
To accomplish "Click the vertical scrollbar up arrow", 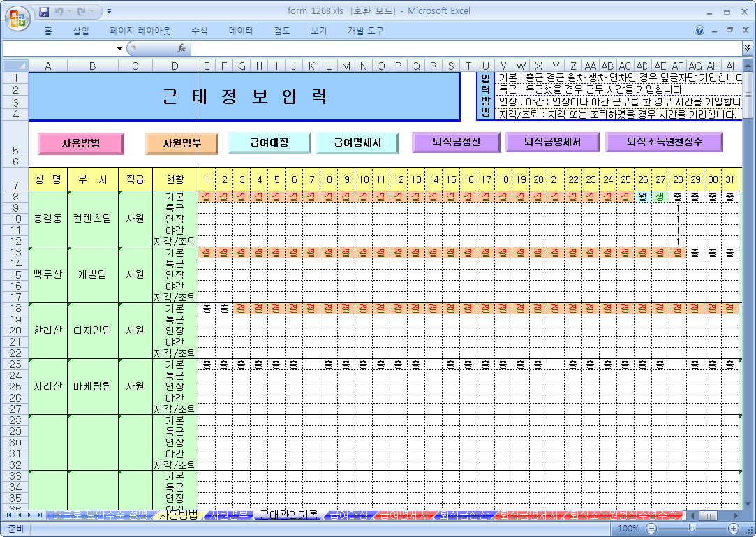I will (x=748, y=65).
